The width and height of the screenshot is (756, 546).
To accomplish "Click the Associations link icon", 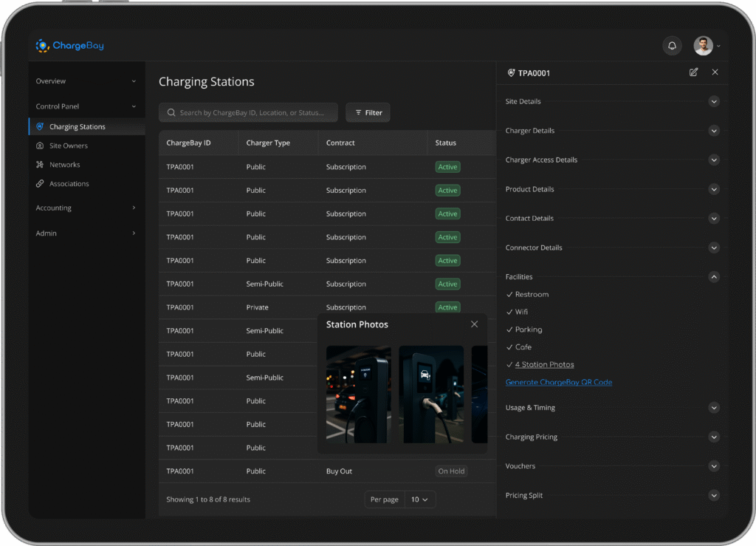I will [x=40, y=184].
